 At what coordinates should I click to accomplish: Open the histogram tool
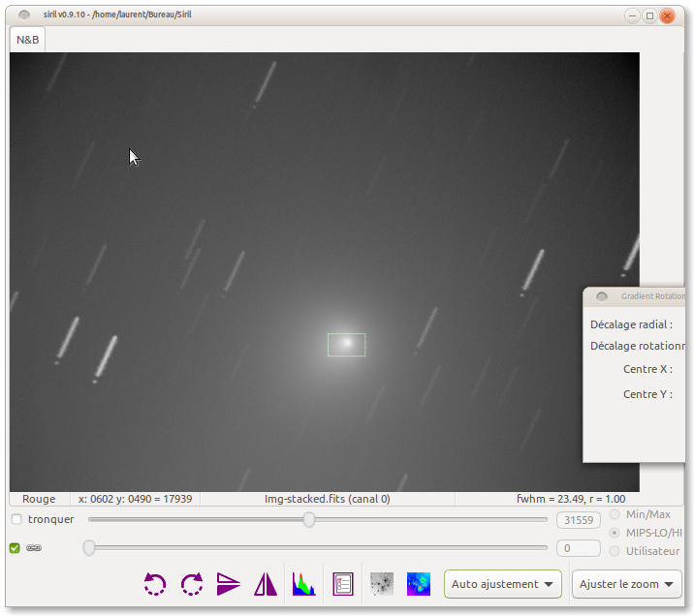[304, 584]
